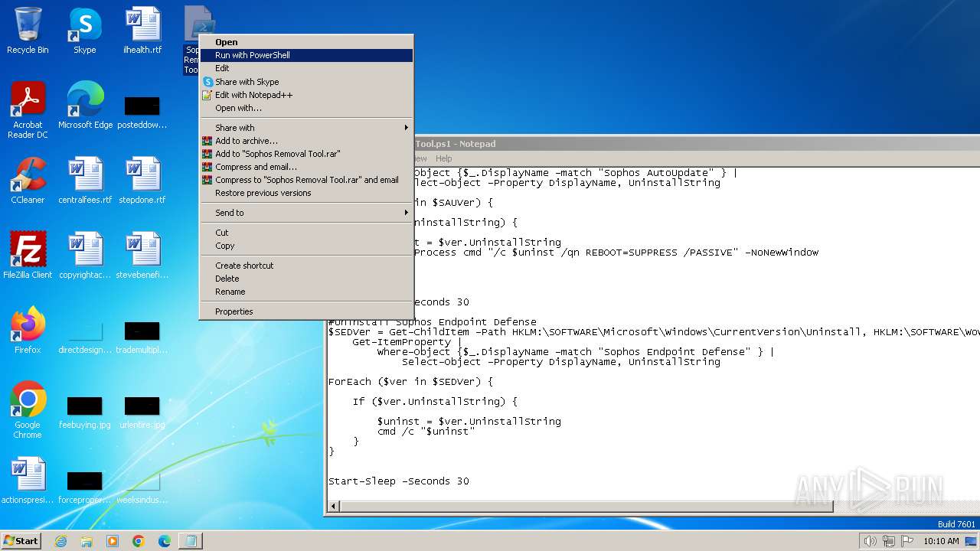Launch Acrobat Reader DC shortcut
The height and width of the screenshot is (551, 980).
coord(28,110)
